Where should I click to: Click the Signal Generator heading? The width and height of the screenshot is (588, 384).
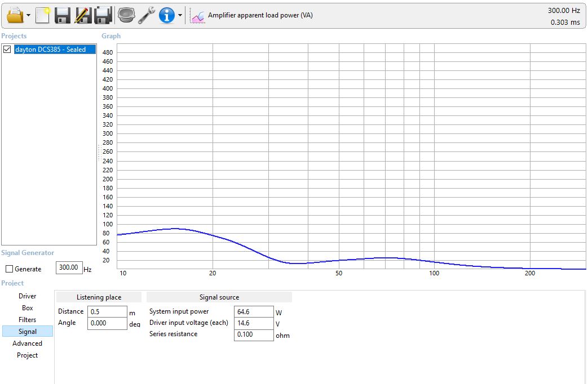(28, 253)
